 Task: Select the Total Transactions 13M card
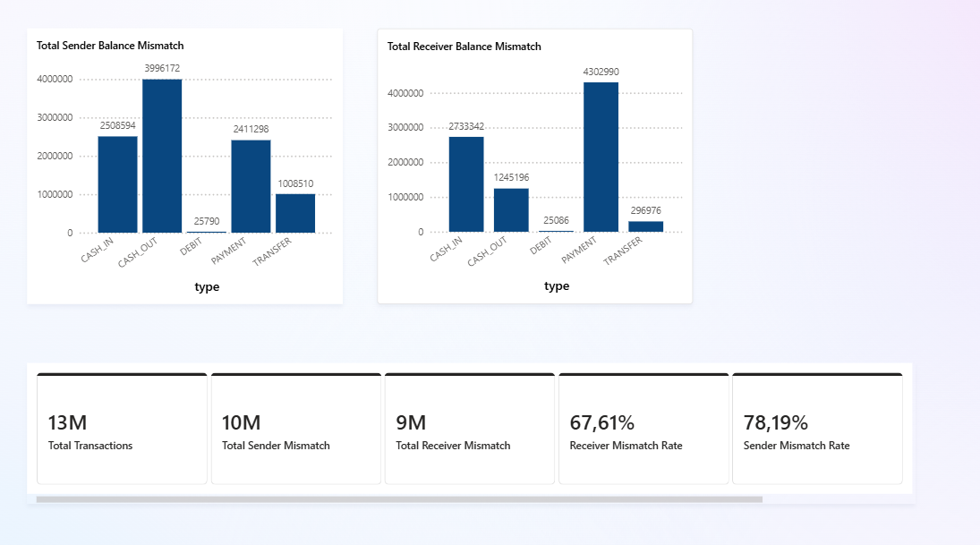(x=122, y=429)
